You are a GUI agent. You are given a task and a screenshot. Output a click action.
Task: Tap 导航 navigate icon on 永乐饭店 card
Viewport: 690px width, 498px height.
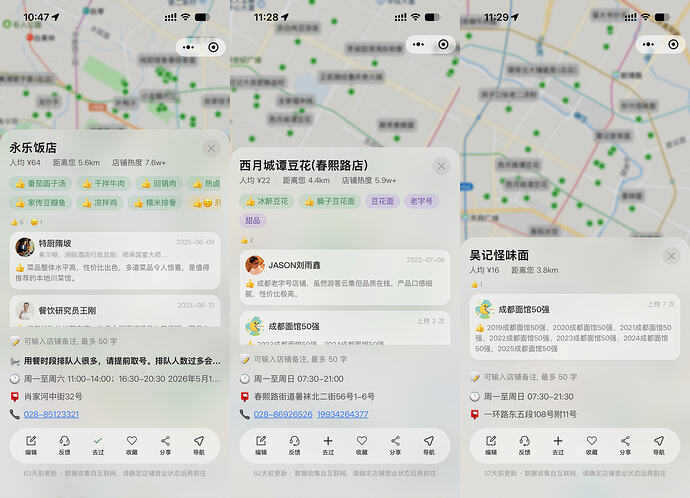point(199,445)
